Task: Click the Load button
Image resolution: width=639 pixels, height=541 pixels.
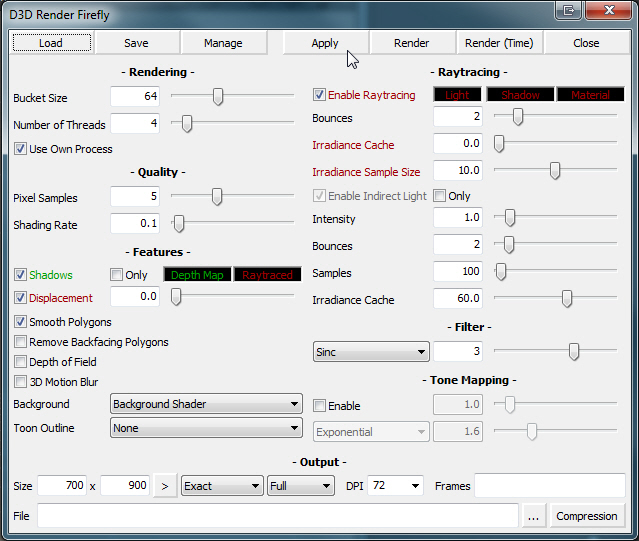Action: point(52,43)
